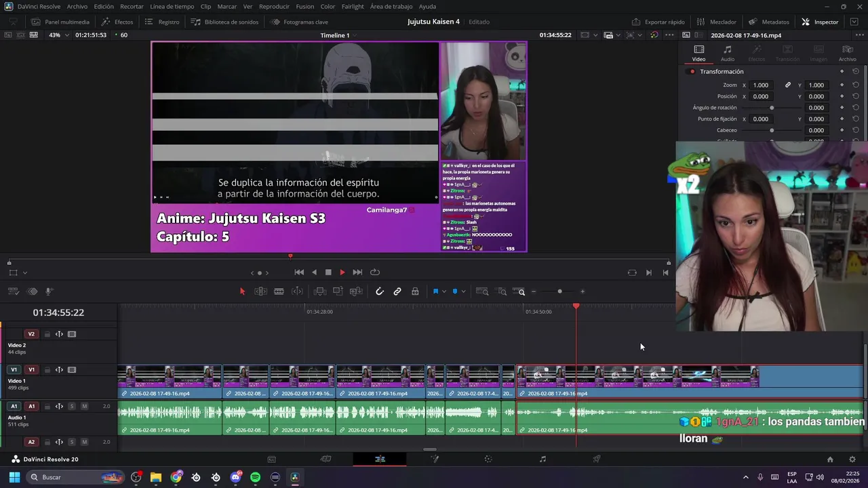Click the voiceover microphone icon
The width and height of the screenshot is (868, 488).
(x=50, y=291)
